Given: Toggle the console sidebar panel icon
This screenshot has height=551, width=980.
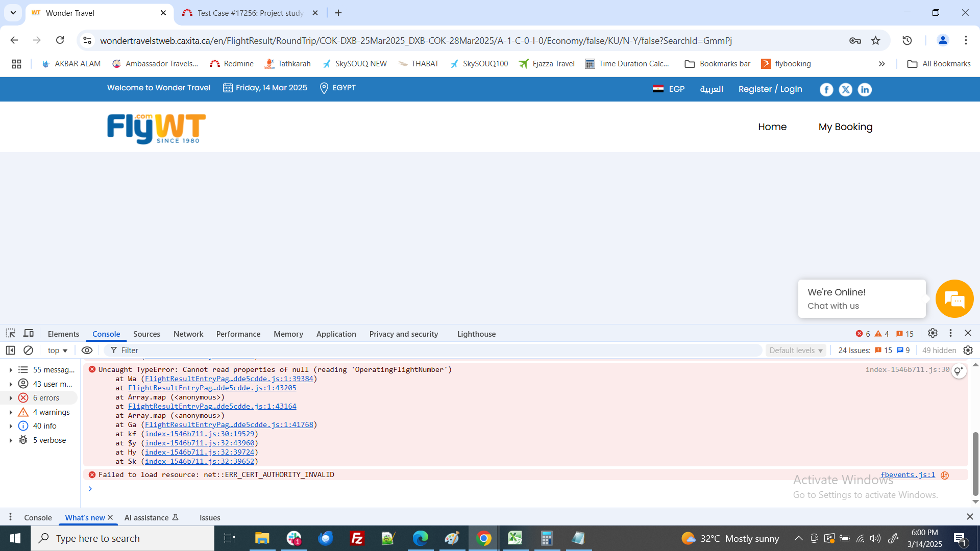Looking at the screenshot, I should [10, 350].
